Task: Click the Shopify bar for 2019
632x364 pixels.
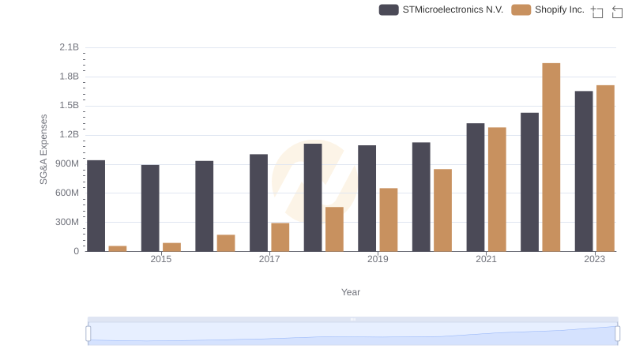Action: [x=389, y=220]
